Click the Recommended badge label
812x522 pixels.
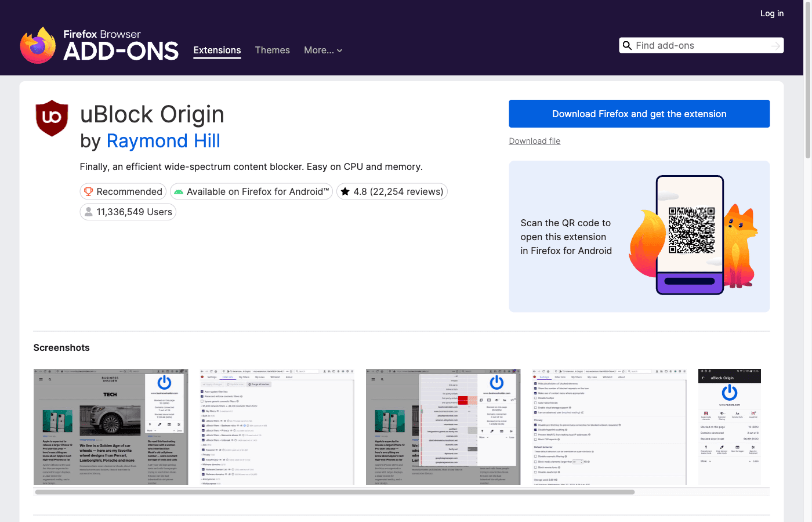(x=129, y=191)
